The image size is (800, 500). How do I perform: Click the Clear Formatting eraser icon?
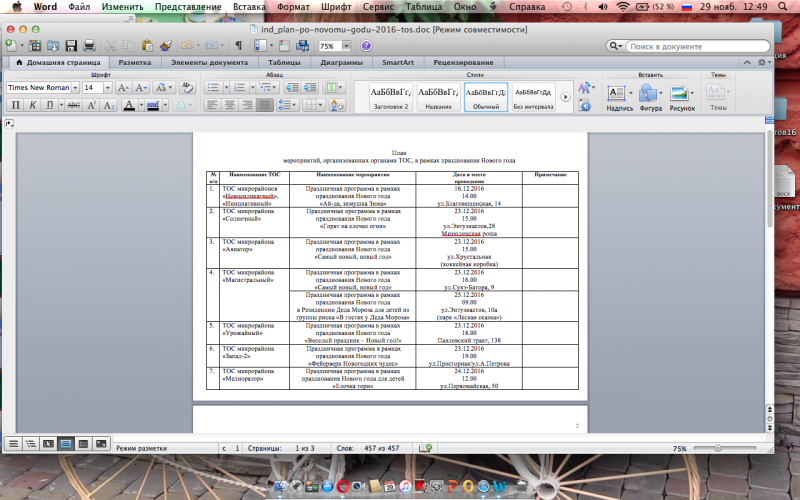185,88
